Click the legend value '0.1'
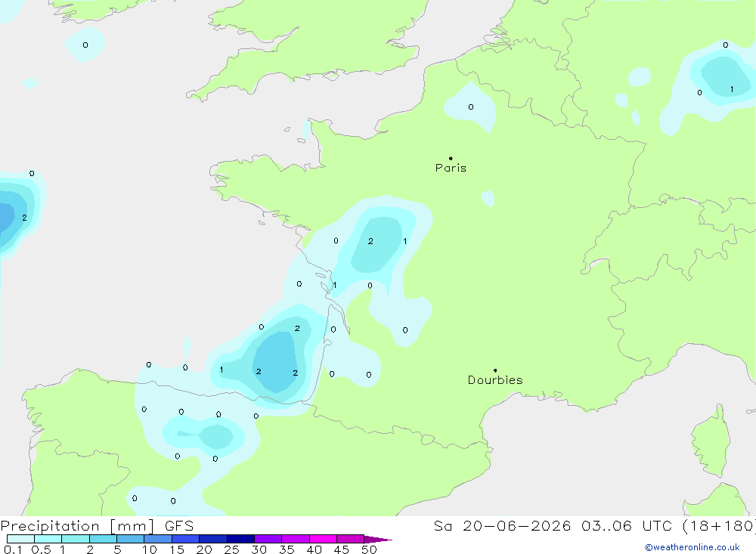756x554 pixels. tap(13, 549)
